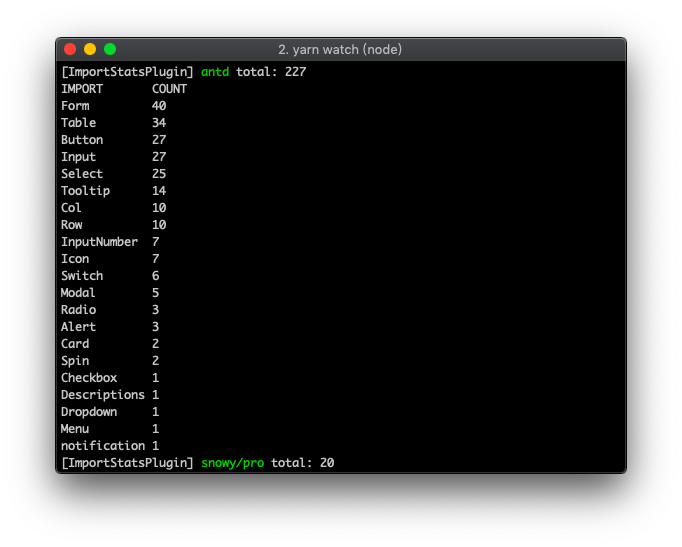Screen dimensions: 682x547
Task: Click count '1' in the Descriptions row
Action: pyautogui.click(x=155, y=394)
